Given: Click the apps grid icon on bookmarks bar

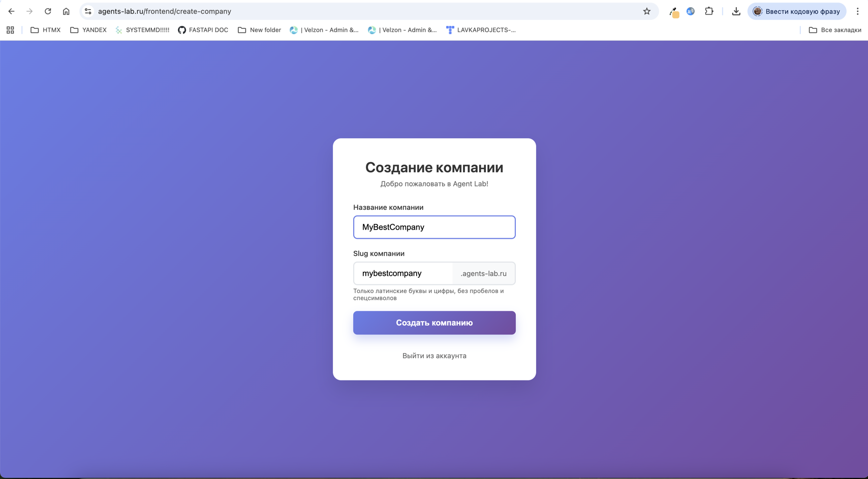Looking at the screenshot, I should (x=10, y=30).
